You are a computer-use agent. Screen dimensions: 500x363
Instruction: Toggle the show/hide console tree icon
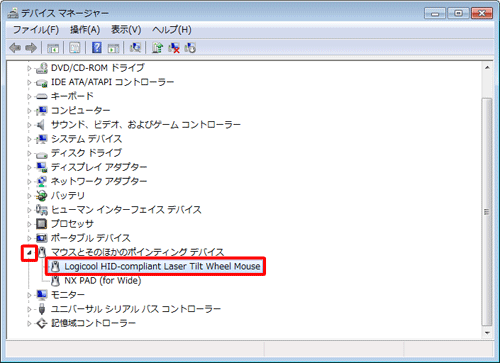53,48
